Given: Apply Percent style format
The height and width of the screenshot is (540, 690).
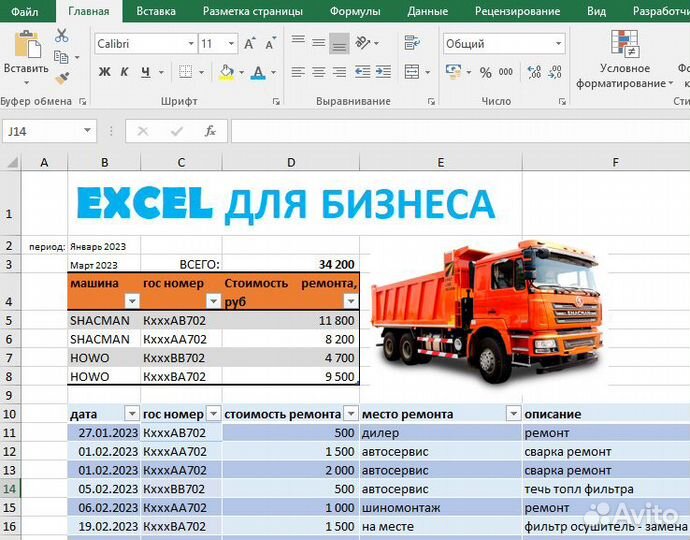Looking at the screenshot, I should tap(486, 72).
